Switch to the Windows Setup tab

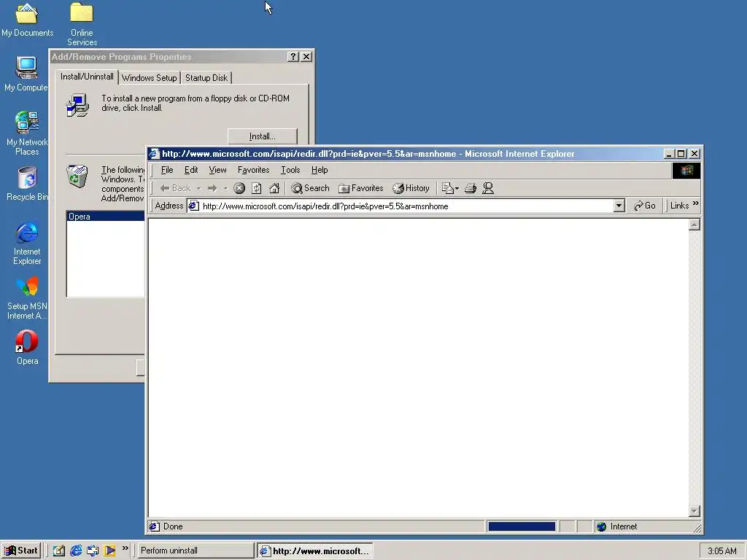click(149, 77)
